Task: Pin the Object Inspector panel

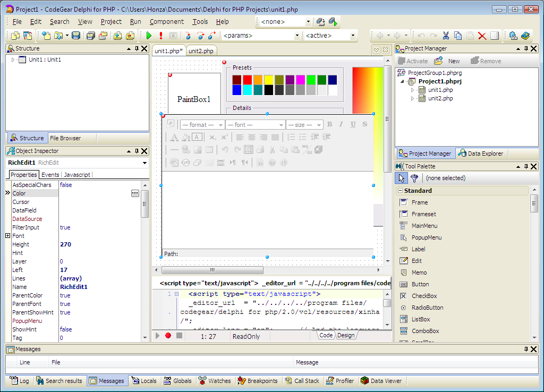Action: (x=137, y=151)
